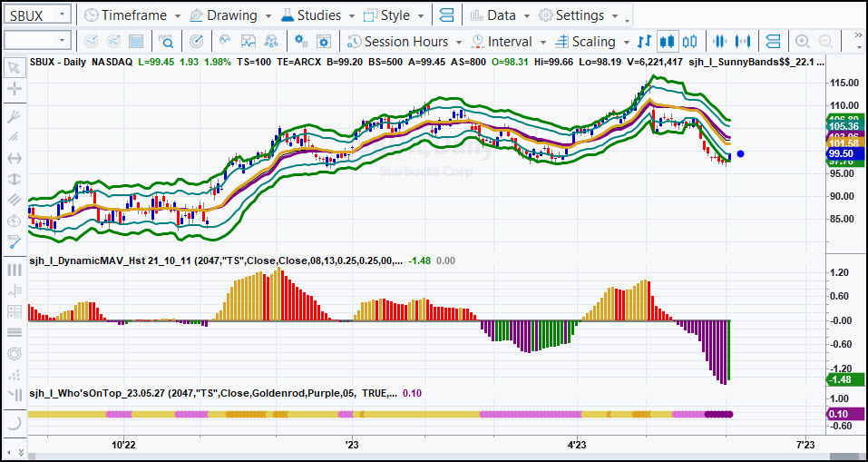Select the three horizontal lines tool
This screenshot has width=868, height=462.
[x=15, y=332]
